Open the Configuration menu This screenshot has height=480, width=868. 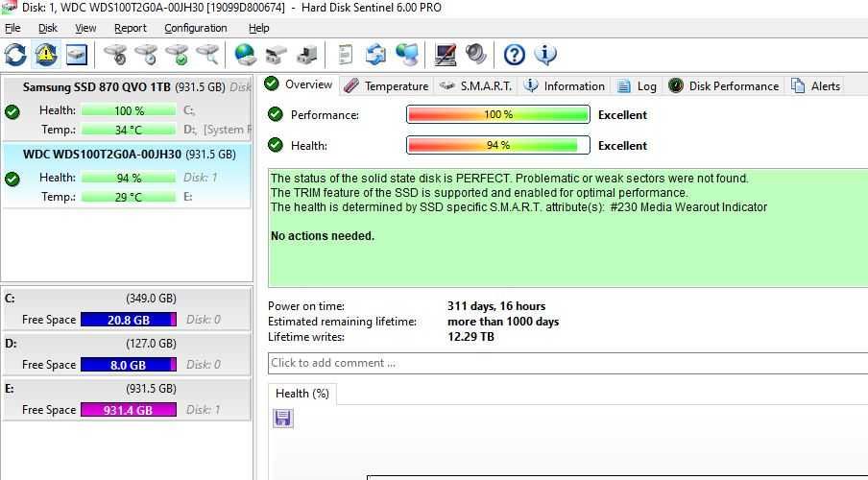coord(196,28)
